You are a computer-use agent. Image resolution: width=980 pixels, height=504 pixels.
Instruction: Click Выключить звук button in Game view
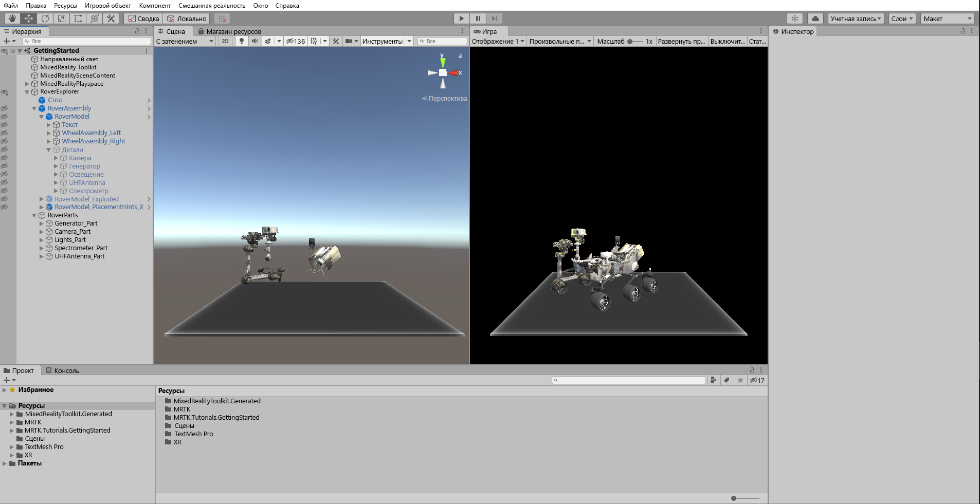tap(728, 41)
